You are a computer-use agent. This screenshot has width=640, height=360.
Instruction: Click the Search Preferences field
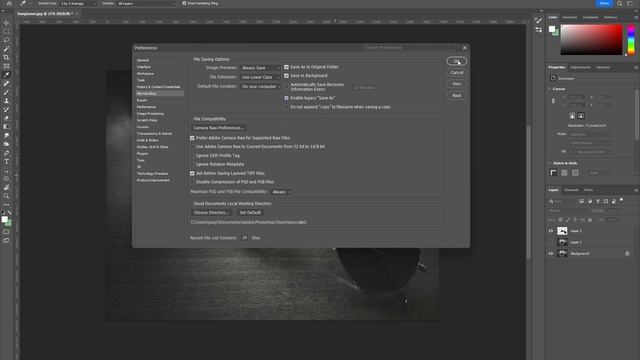pyautogui.click(x=409, y=47)
